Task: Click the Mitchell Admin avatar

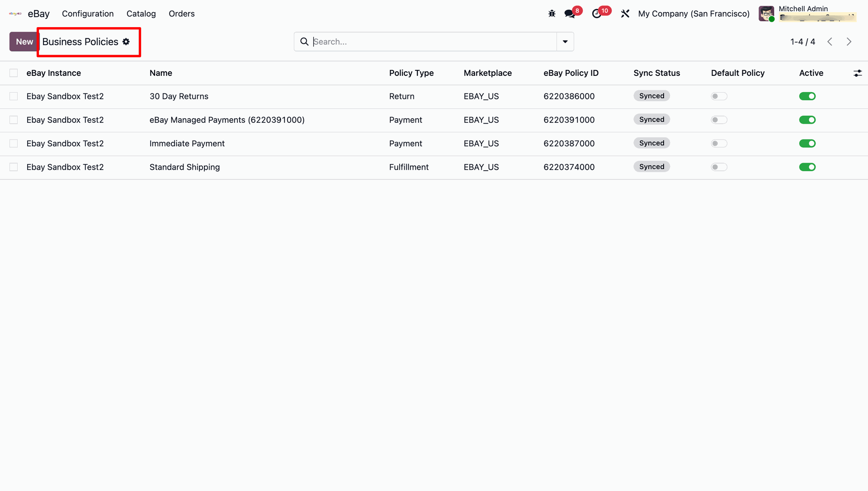Action: coord(766,14)
